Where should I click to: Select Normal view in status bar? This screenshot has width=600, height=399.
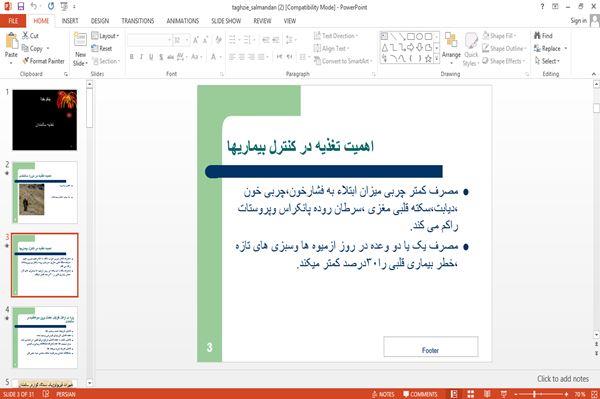[x=454, y=394]
